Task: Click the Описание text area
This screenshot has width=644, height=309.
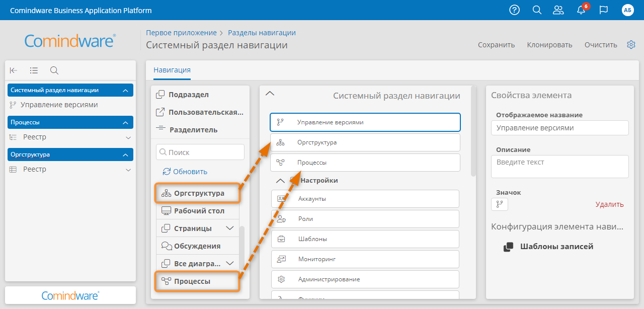Action: 560,166
